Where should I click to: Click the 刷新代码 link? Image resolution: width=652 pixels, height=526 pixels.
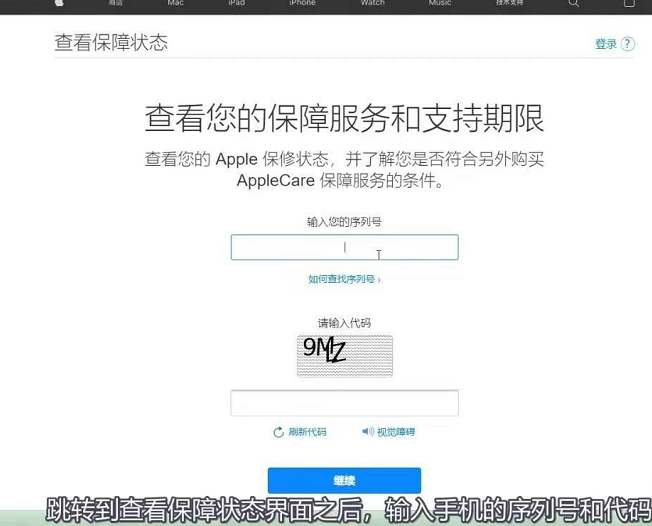pyautogui.click(x=307, y=432)
